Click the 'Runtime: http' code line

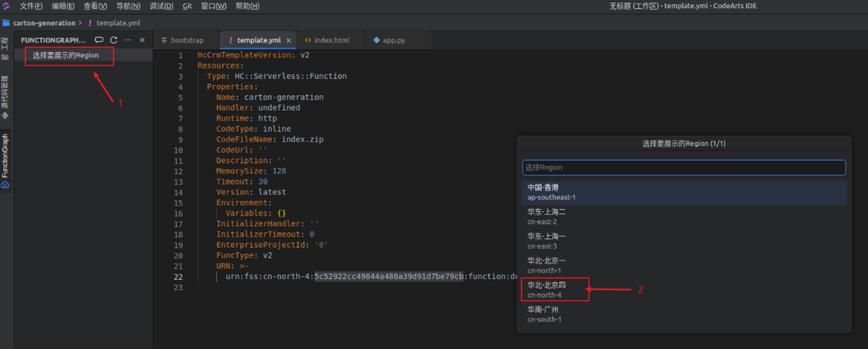[246, 118]
